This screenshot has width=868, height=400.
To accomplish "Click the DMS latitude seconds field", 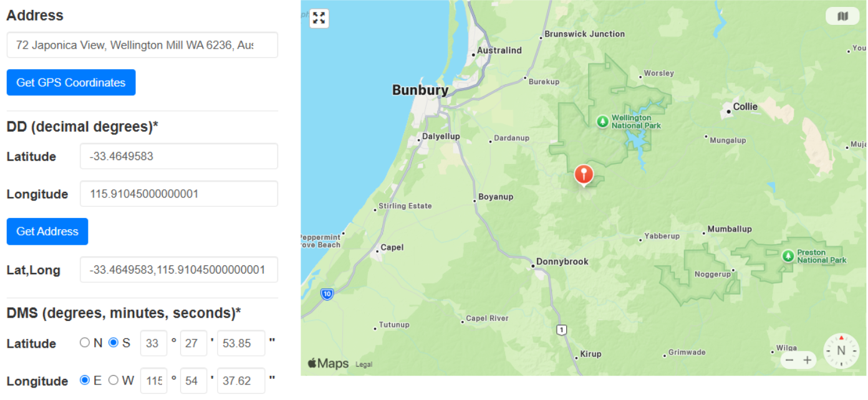I will tap(241, 343).
